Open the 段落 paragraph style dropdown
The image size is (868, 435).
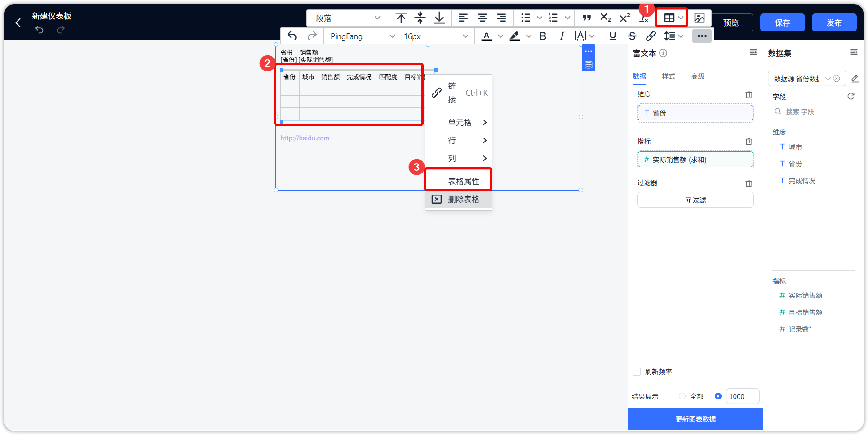click(x=348, y=18)
